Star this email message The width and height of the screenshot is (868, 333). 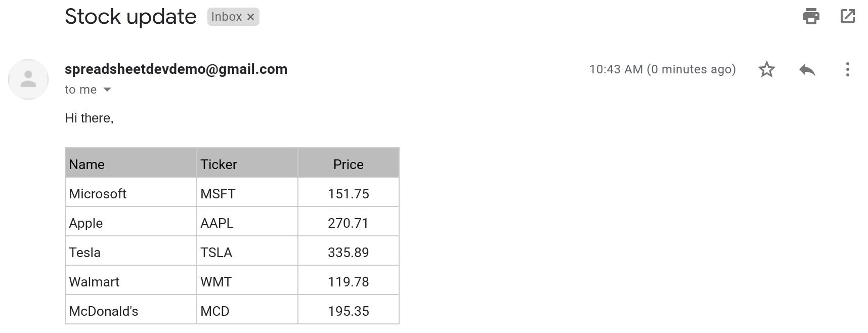[x=767, y=69]
